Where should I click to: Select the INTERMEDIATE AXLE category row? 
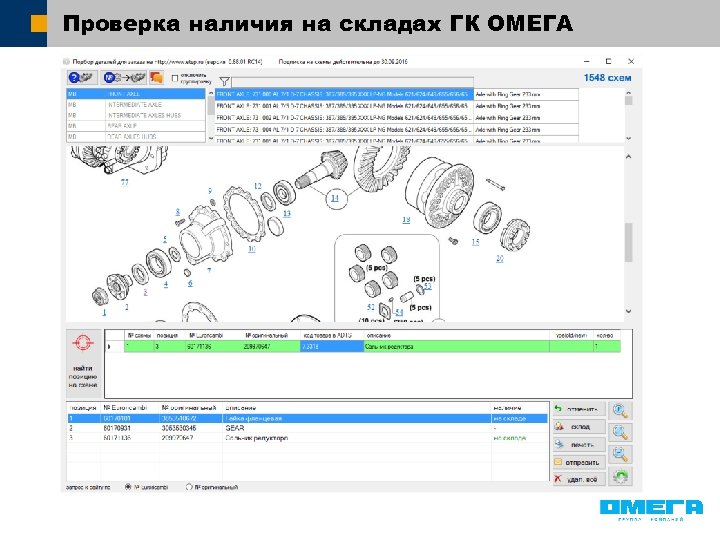click(x=136, y=105)
